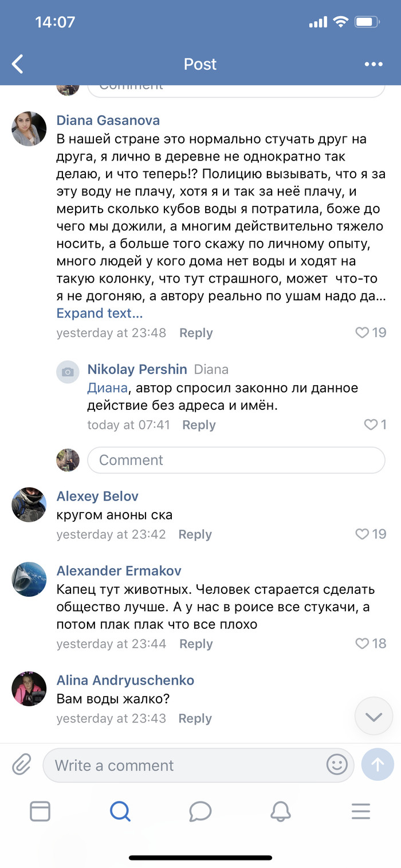Open Alina Andryuschenko's profile name
Image resolution: width=401 pixels, height=868 pixels.
tap(125, 681)
